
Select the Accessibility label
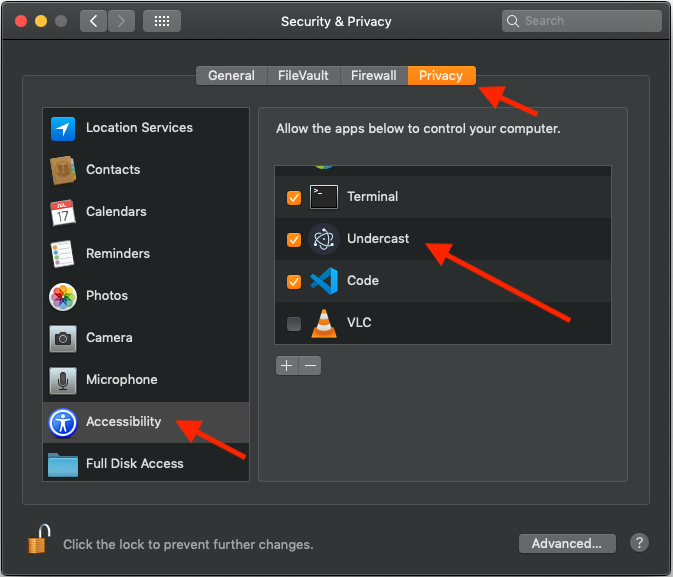point(124,422)
